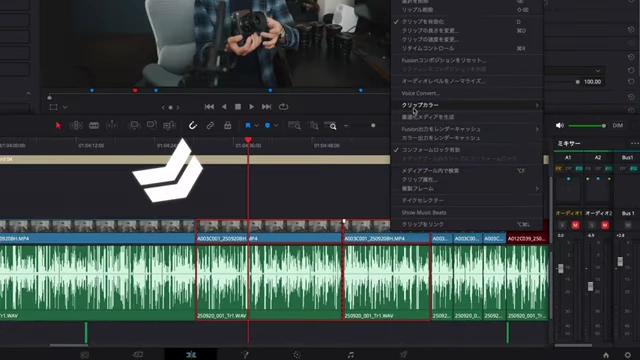Toggle timeline snapping magnet icon

[x=193, y=125]
